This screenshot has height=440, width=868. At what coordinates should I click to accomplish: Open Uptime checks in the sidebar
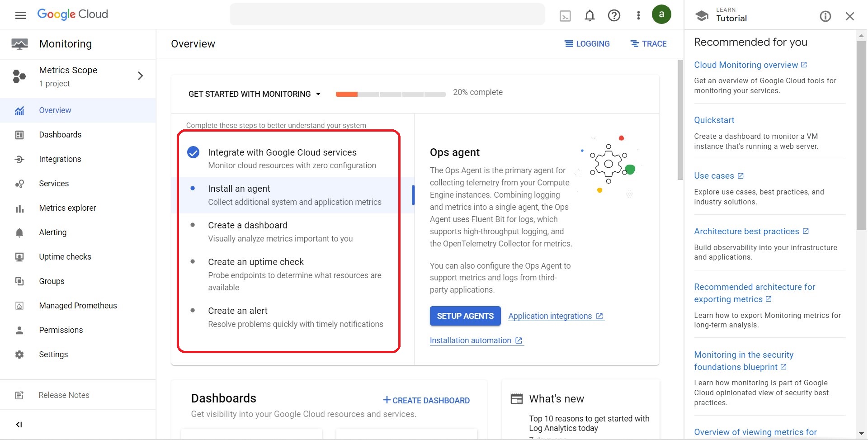tap(65, 256)
